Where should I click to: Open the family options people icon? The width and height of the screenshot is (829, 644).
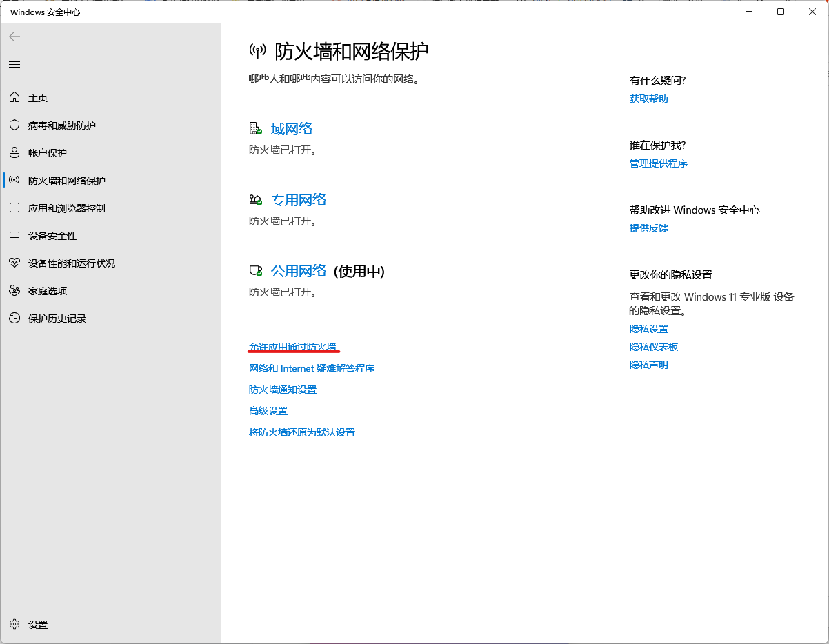[14, 291]
